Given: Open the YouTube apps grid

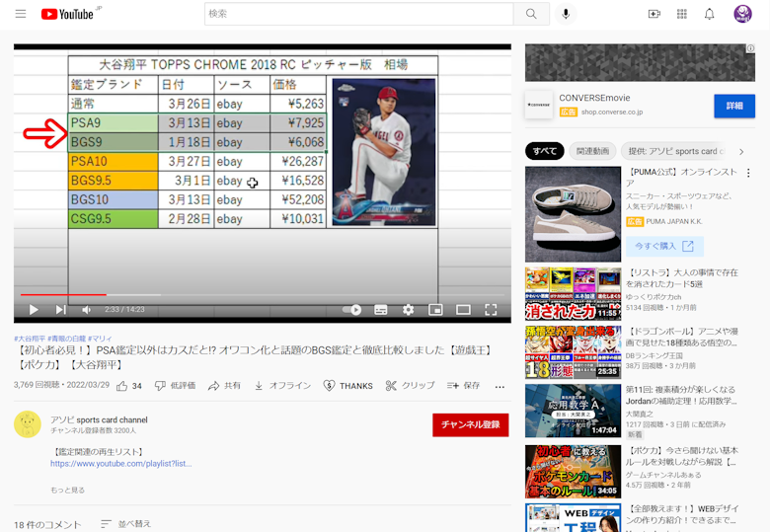Looking at the screenshot, I should click(681, 14).
